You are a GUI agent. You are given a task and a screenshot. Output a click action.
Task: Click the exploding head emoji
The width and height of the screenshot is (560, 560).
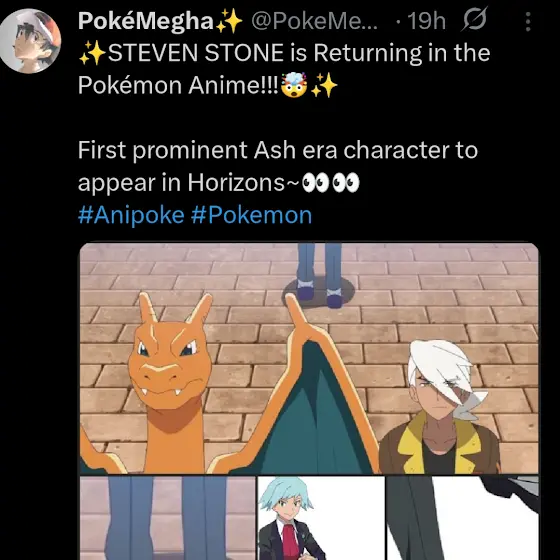pos(294,85)
